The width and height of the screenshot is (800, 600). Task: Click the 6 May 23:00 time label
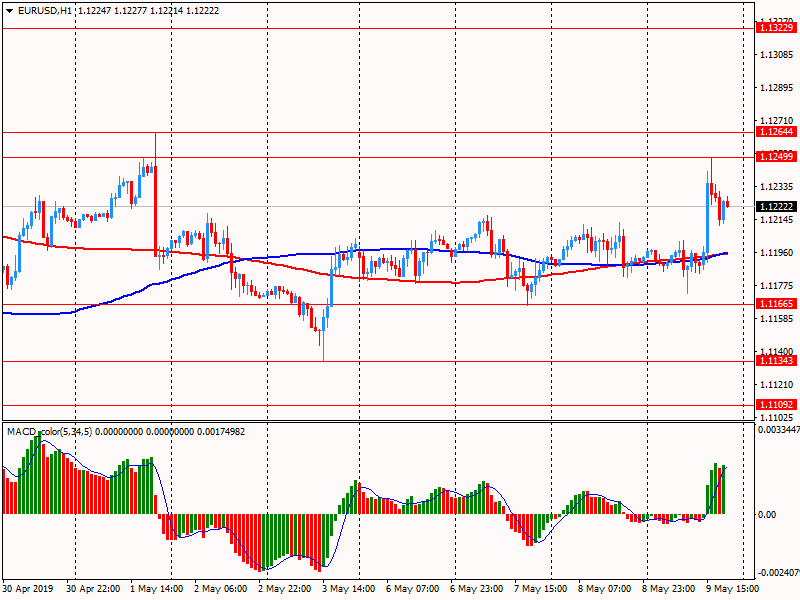[478, 589]
